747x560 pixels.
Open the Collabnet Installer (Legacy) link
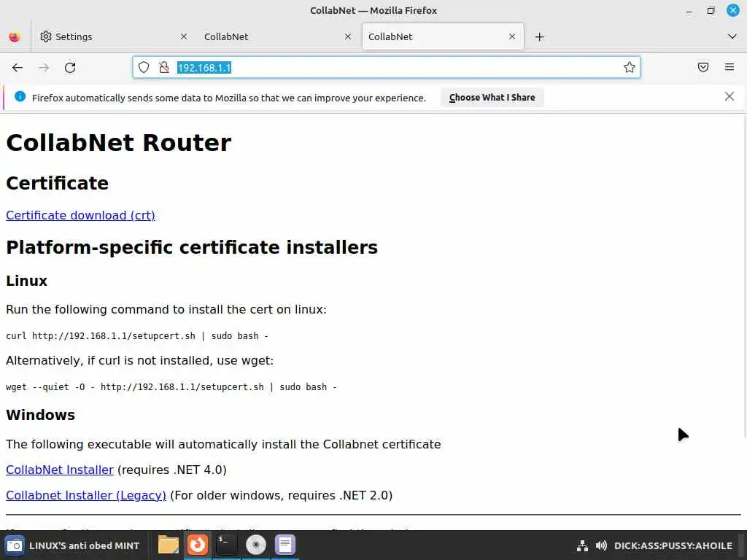point(86,496)
